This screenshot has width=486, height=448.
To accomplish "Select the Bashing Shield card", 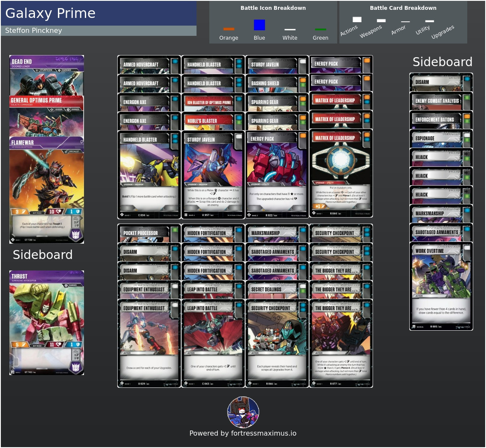I will tap(277, 84).
